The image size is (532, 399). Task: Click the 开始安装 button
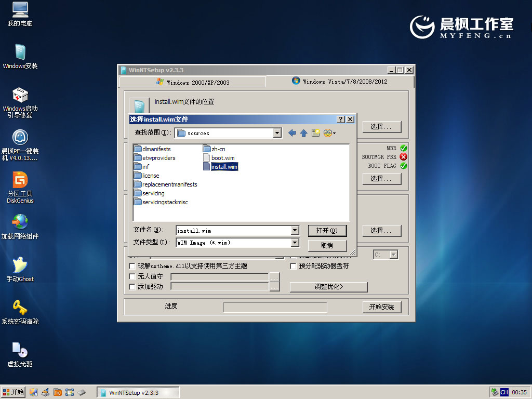coord(382,307)
